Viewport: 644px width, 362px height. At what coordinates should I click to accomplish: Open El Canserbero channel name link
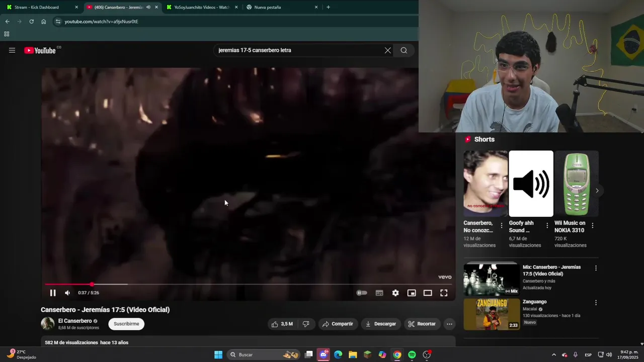point(75,321)
